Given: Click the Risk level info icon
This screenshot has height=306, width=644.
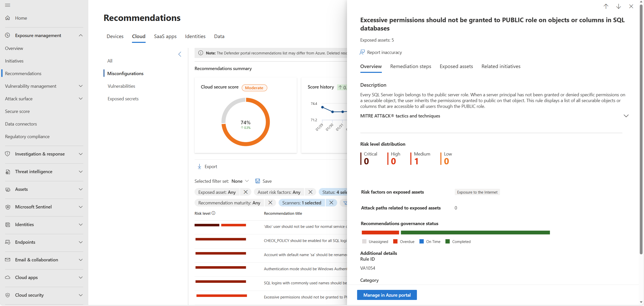Looking at the screenshot, I should [x=213, y=213].
